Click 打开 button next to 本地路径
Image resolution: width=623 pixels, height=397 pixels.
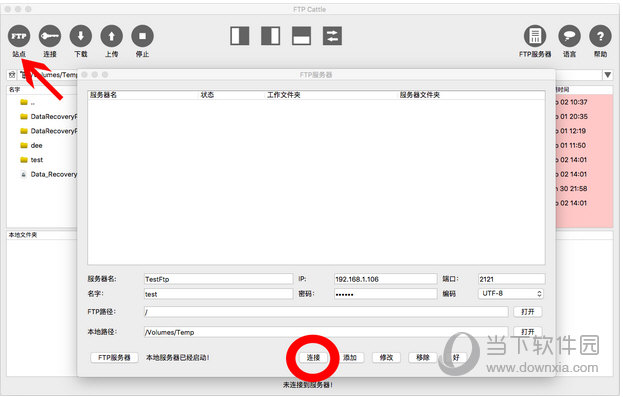528,331
